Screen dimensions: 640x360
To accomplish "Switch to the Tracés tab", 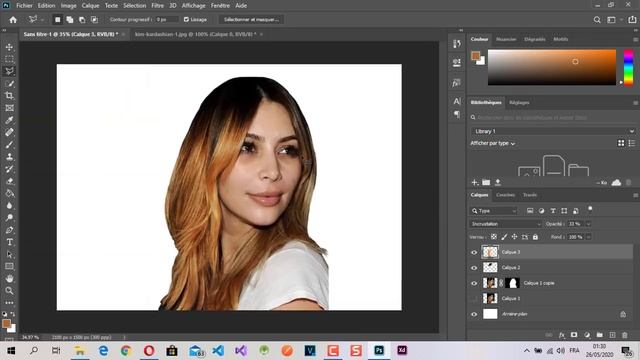I will point(530,195).
